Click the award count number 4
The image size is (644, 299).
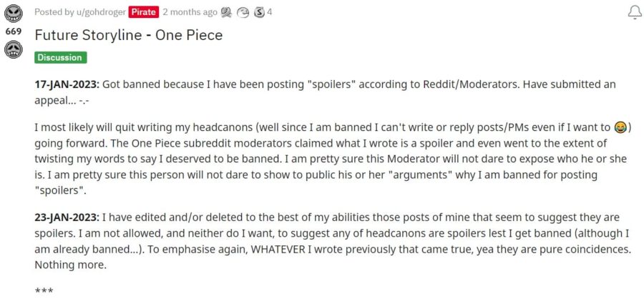[x=270, y=12]
